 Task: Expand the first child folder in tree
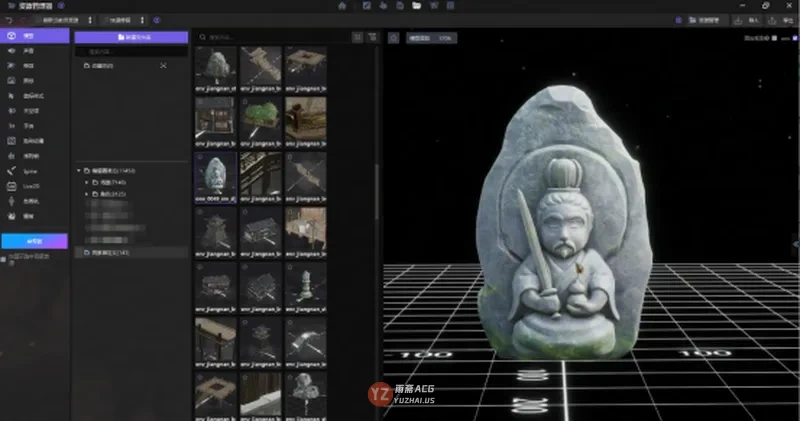pyautogui.click(x=87, y=182)
